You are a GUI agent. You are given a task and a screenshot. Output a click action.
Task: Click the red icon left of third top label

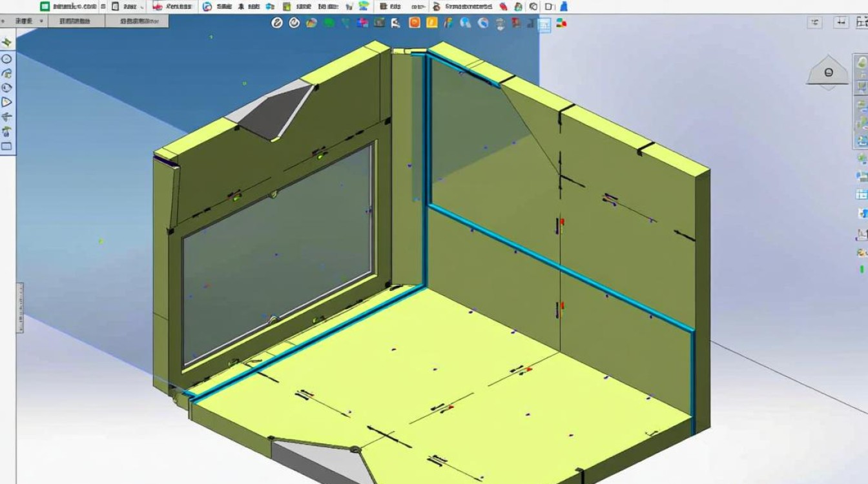point(158,6)
